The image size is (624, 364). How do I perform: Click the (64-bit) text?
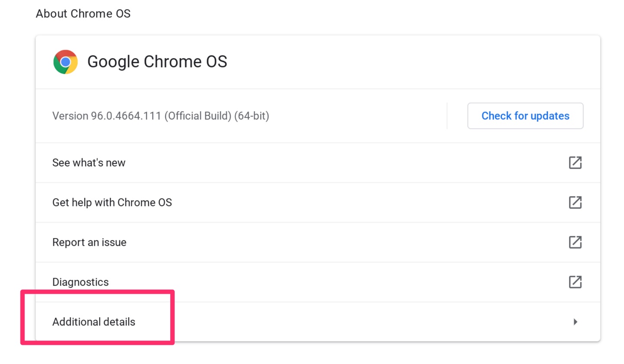(252, 116)
